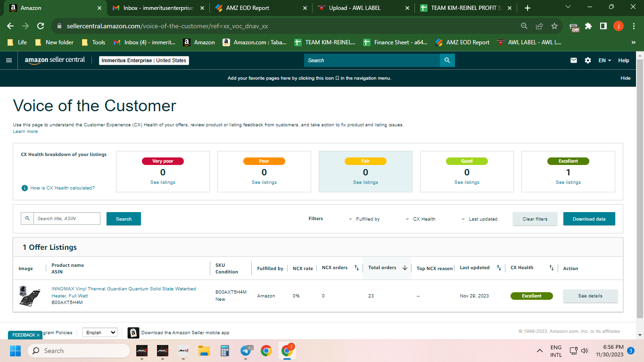Sort by CX Health column arrows
Viewport: 644px width, 362px height.
click(x=551, y=268)
